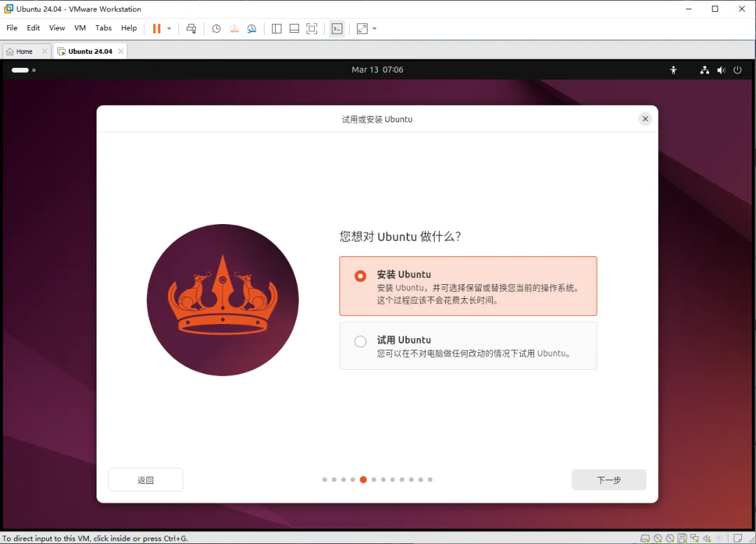
Task: Close the Ubuntu 24.04 tab
Action: (121, 51)
